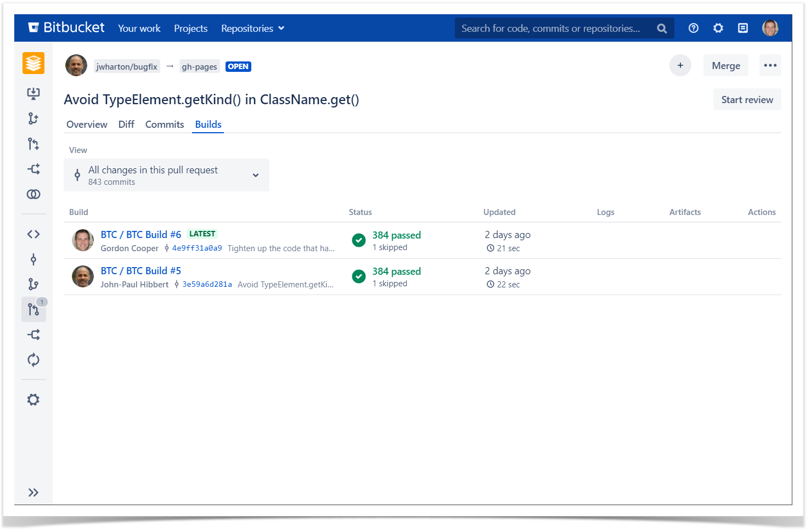Click 384 passed for Build #6

tap(397, 235)
